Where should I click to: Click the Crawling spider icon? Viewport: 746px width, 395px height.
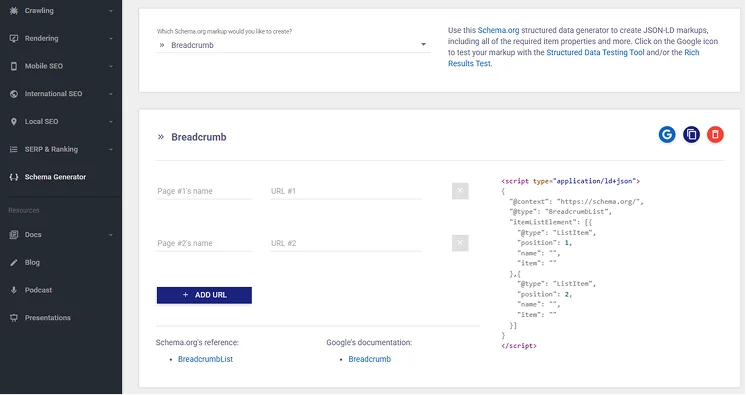pos(14,10)
